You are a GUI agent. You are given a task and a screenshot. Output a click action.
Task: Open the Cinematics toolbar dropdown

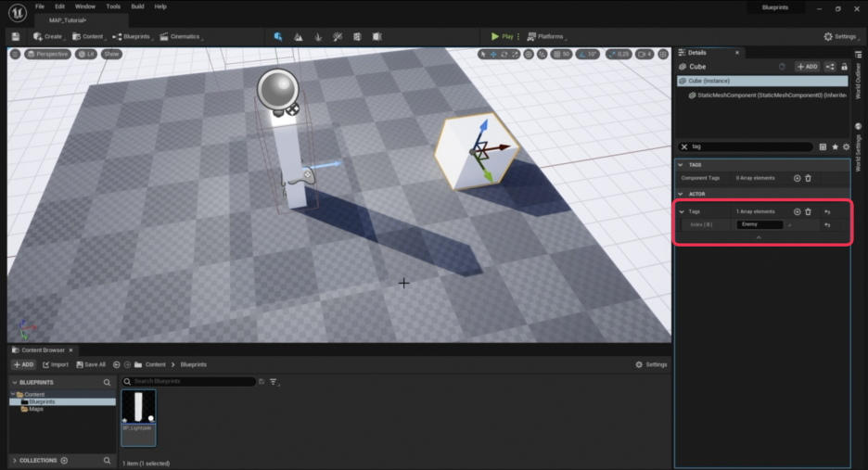181,36
